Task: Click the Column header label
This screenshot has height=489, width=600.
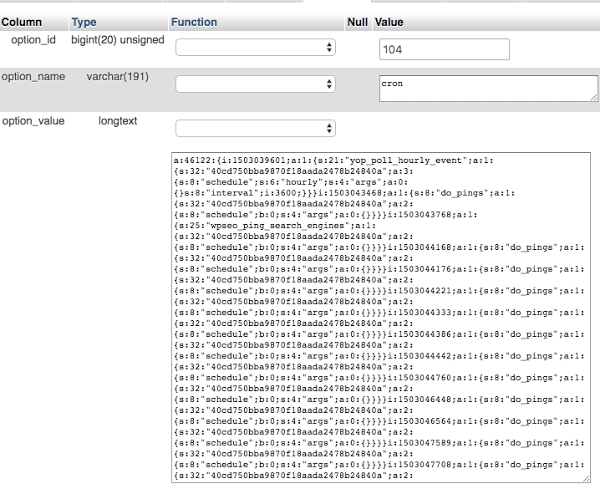Action: [21, 21]
